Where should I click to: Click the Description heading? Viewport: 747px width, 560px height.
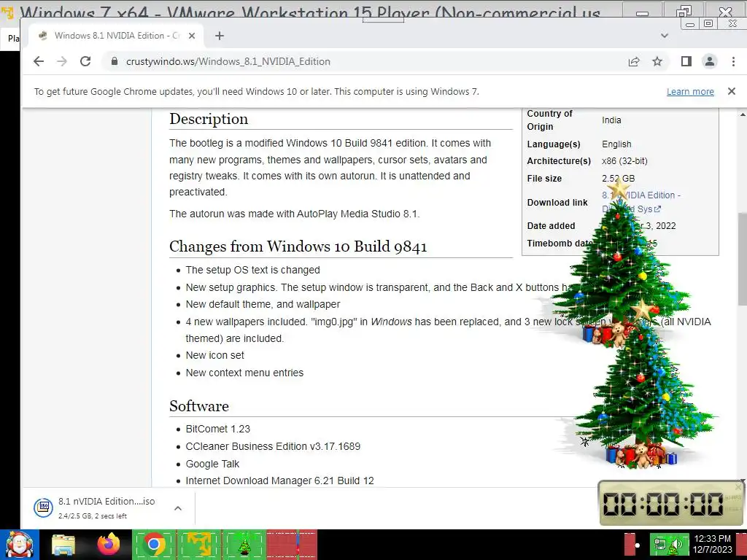pos(209,119)
